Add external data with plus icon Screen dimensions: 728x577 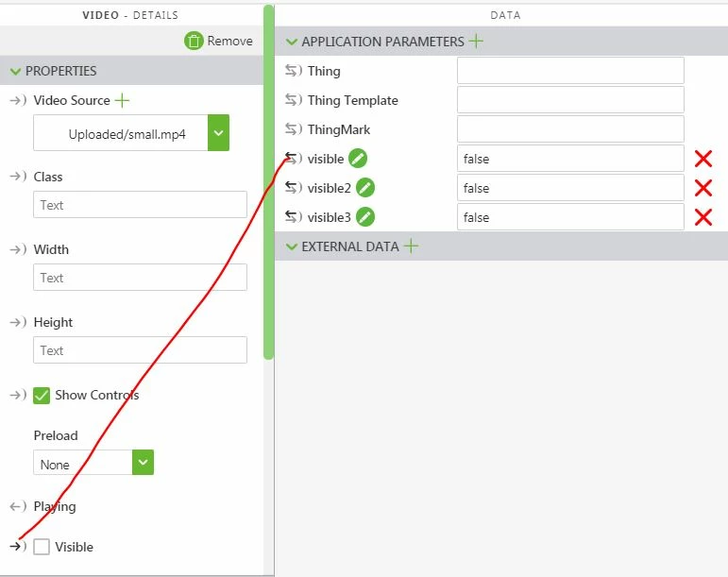pos(411,246)
